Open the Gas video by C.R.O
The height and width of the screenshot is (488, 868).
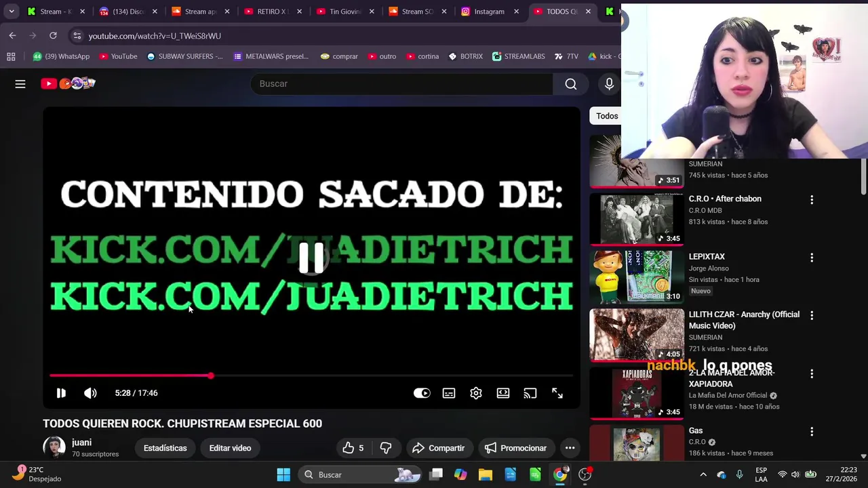pos(696,430)
